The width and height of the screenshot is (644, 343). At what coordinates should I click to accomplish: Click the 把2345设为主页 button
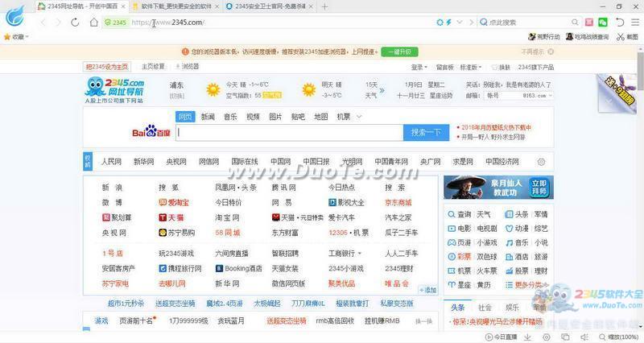(107, 67)
